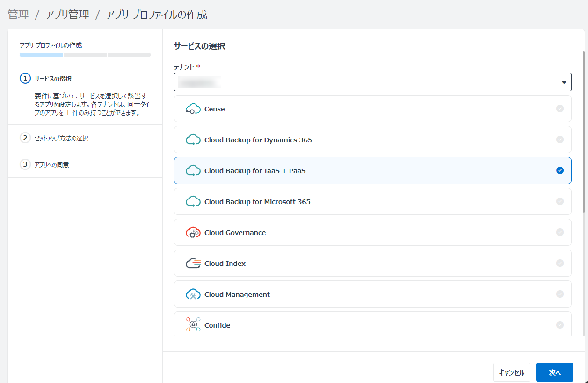Select the Cloud Index label

[x=225, y=264]
